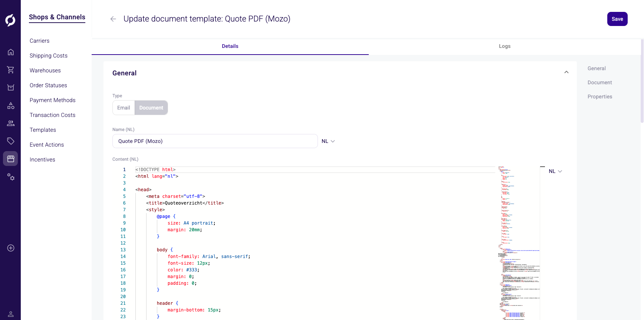Open the price tag icon

point(11,141)
